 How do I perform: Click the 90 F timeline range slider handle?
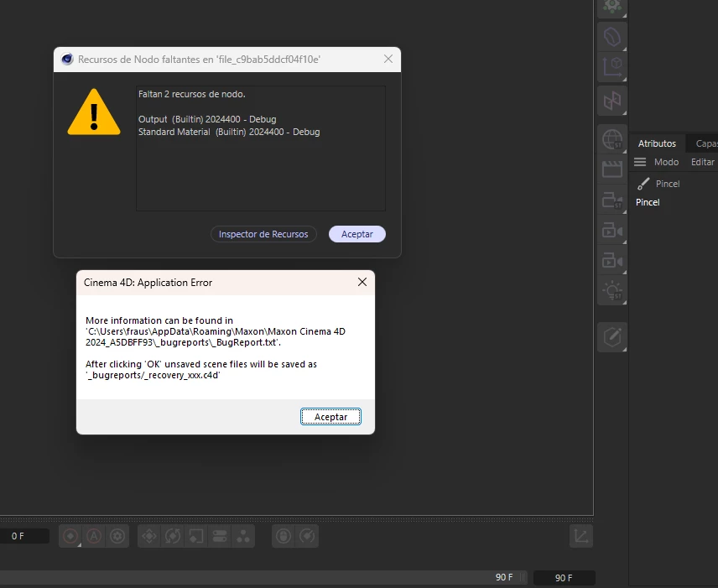click(x=523, y=577)
